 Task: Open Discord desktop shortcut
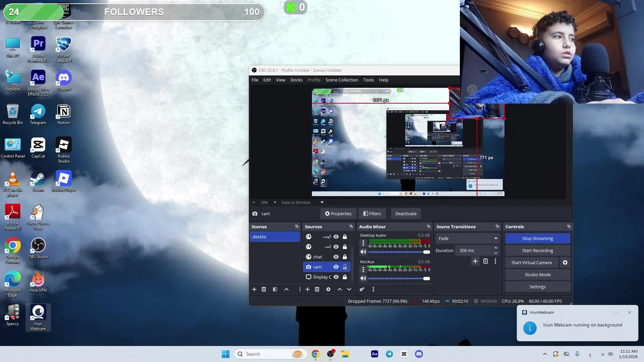coord(63,81)
